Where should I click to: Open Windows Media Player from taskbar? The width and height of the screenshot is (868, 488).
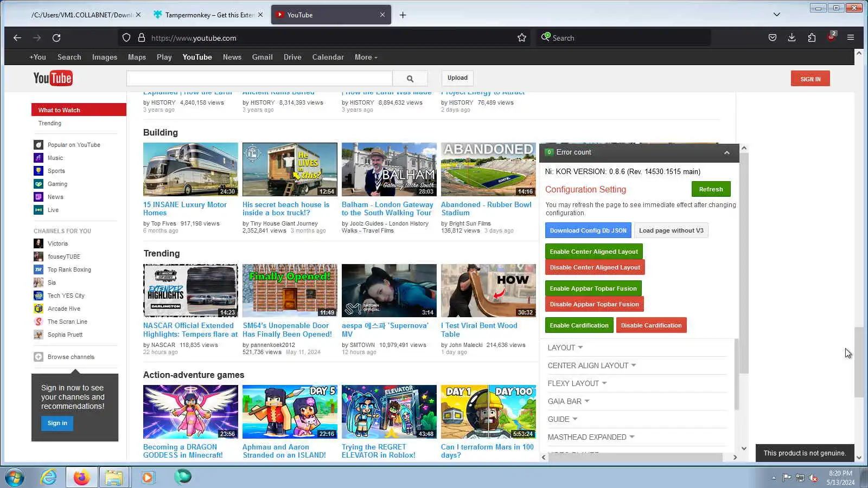click(148, 477)
